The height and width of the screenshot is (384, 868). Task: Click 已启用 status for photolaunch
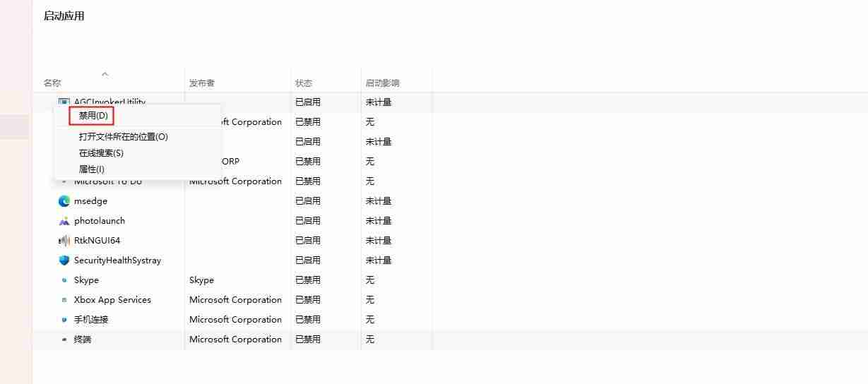click(308, 221)
